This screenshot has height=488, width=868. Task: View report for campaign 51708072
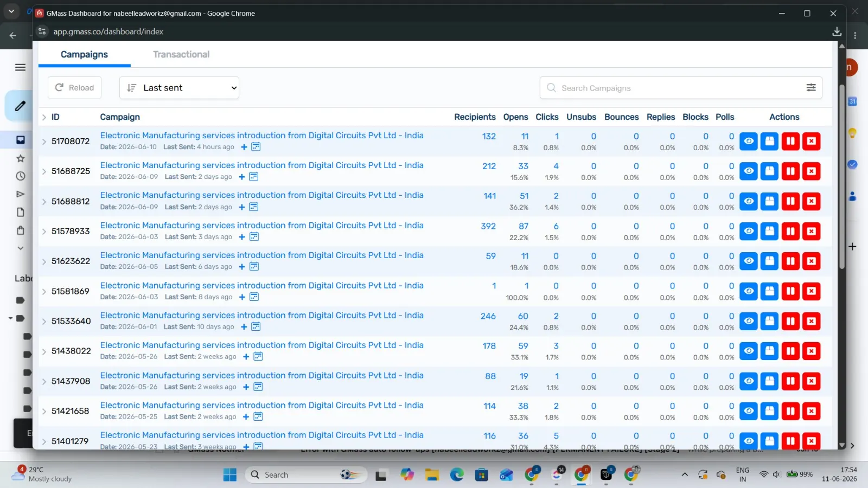tap(749, 142)
